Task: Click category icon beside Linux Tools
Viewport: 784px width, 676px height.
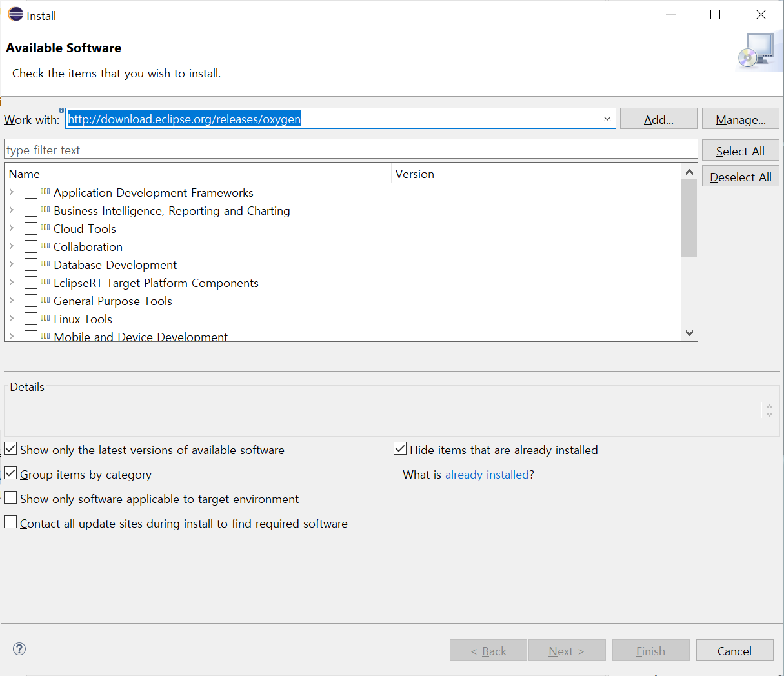Action: pos(45,318)
